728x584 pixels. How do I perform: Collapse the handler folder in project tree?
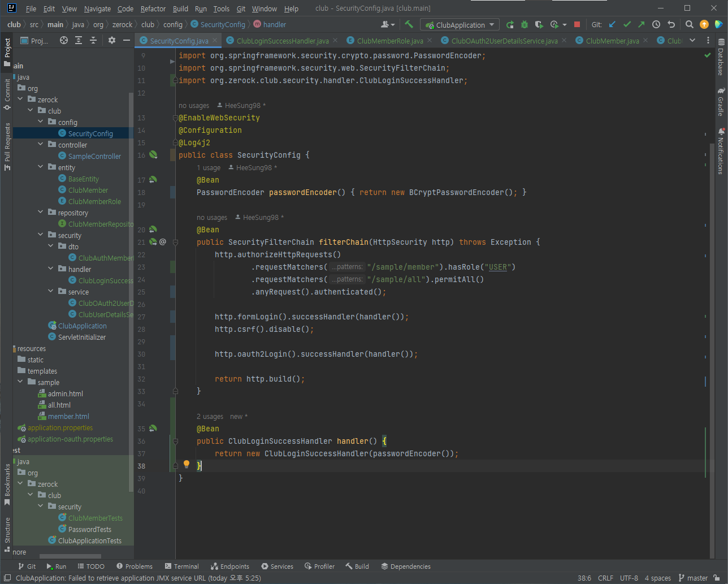tap(51, 269)
